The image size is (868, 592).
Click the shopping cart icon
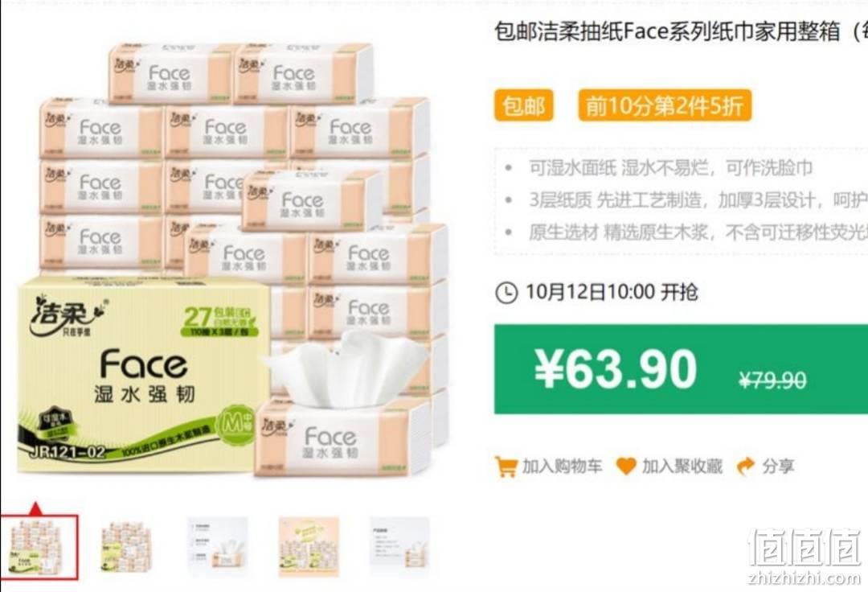tap(506, 467)
